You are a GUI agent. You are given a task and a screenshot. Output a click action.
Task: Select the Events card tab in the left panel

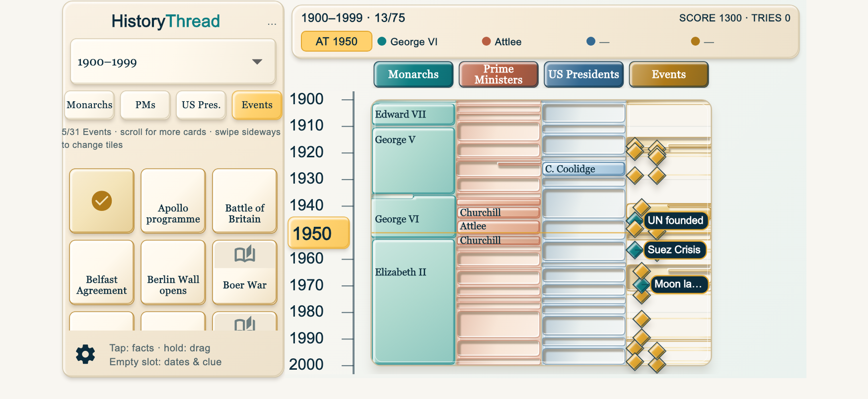tap(257, 105)
